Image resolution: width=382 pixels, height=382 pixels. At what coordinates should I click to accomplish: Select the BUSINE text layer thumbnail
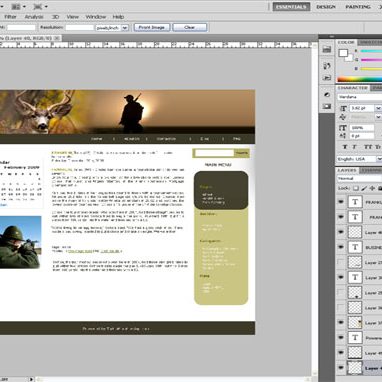coord(355,247)
